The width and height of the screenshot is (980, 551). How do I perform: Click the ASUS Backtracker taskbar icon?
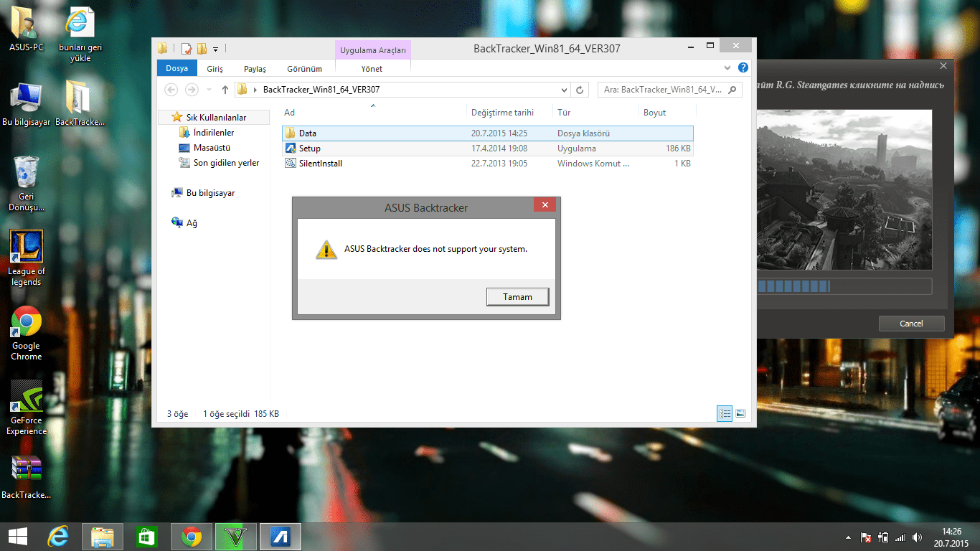280,537
